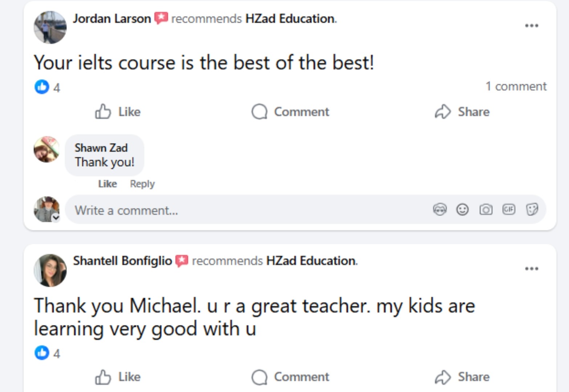569x392 pixels.
Task: Click the like reaction icon on Jordan's post
Action: [x=42, y=87]
